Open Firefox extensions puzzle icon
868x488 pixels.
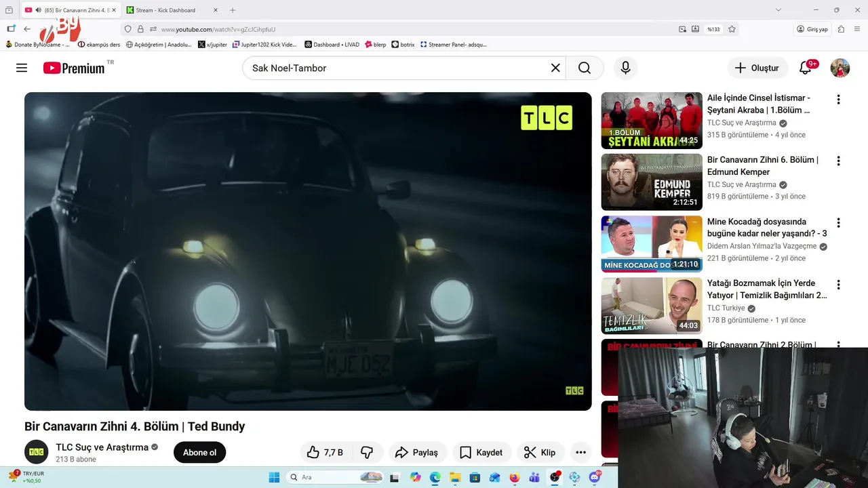pos(841,29)
